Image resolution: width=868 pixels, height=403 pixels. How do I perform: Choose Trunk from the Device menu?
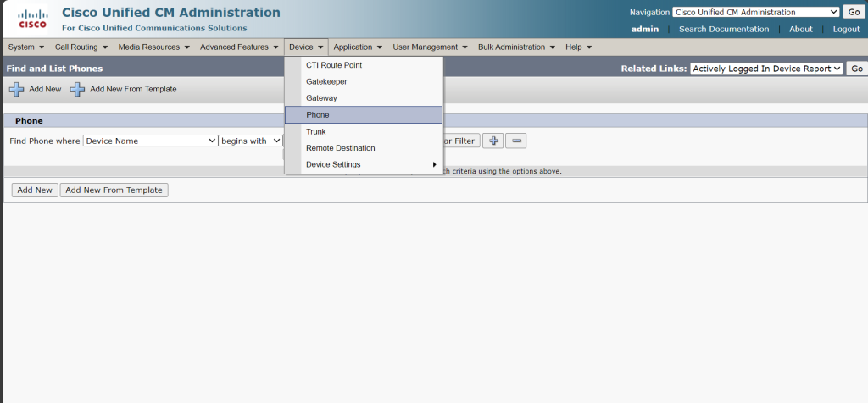pos(316,131)
